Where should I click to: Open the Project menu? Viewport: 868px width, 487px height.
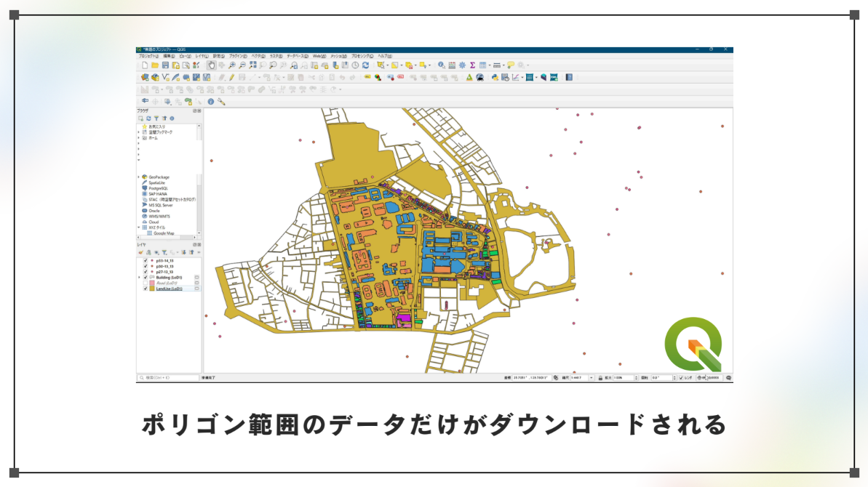(148, 56)
